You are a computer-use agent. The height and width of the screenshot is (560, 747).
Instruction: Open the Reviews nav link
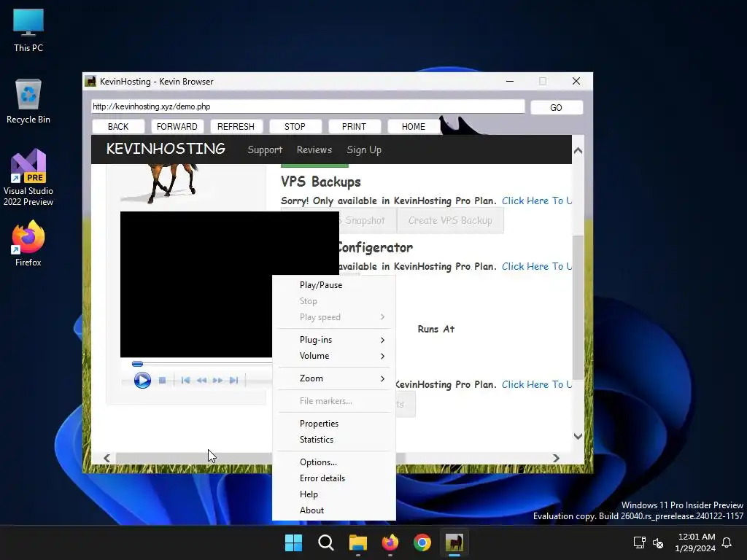tap(314, 150)
